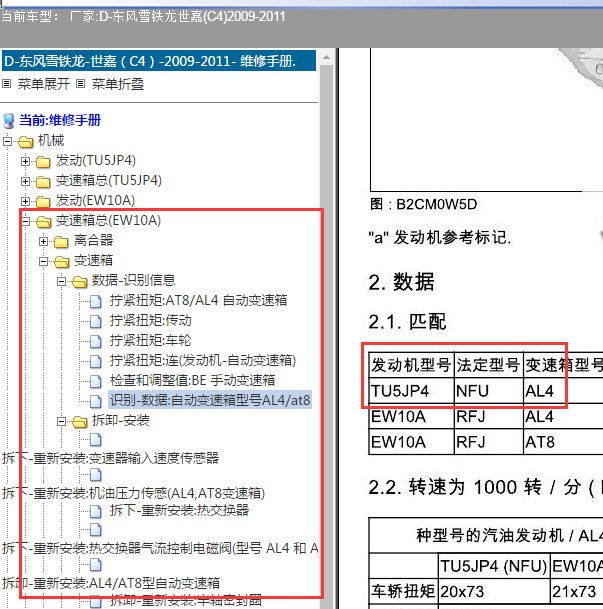Screen dimensions: 603x609
Task: Expand the 发动(EW10A) folder node
Action: click(x=25, y=201)
